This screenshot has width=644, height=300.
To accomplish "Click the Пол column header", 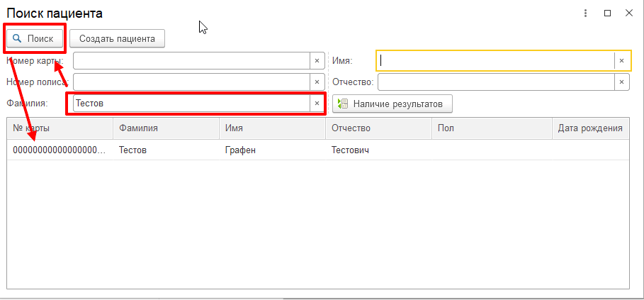I will 492,128.
